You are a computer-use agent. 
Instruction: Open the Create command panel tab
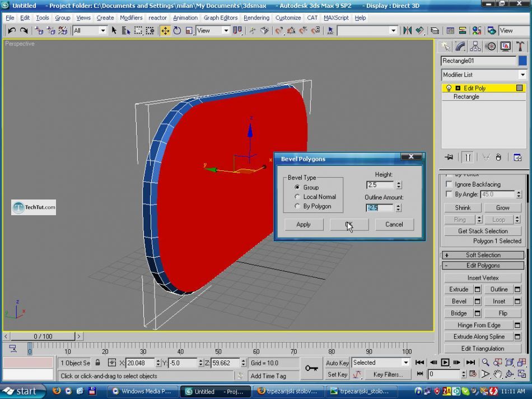[445, 47]
